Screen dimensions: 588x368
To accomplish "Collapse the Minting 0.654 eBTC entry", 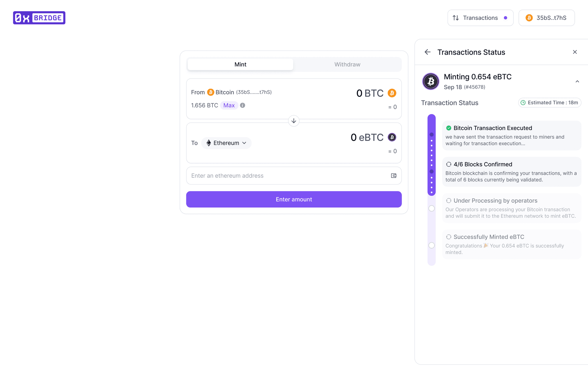I will point(577,81).
